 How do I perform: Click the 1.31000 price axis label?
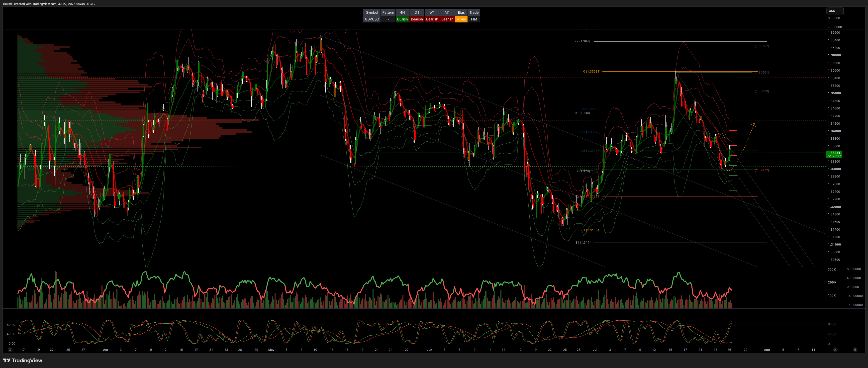pos(834,245)
